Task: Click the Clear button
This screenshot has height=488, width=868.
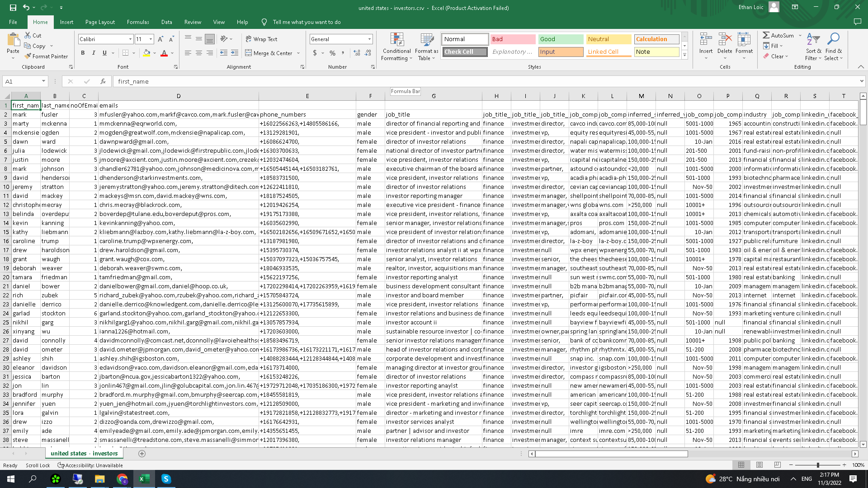Action: (x=775, y=56)
